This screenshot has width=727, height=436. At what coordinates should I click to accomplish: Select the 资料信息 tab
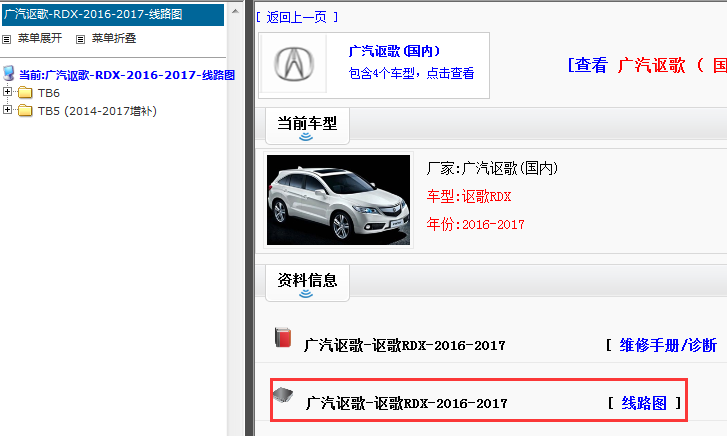(307, 282)
